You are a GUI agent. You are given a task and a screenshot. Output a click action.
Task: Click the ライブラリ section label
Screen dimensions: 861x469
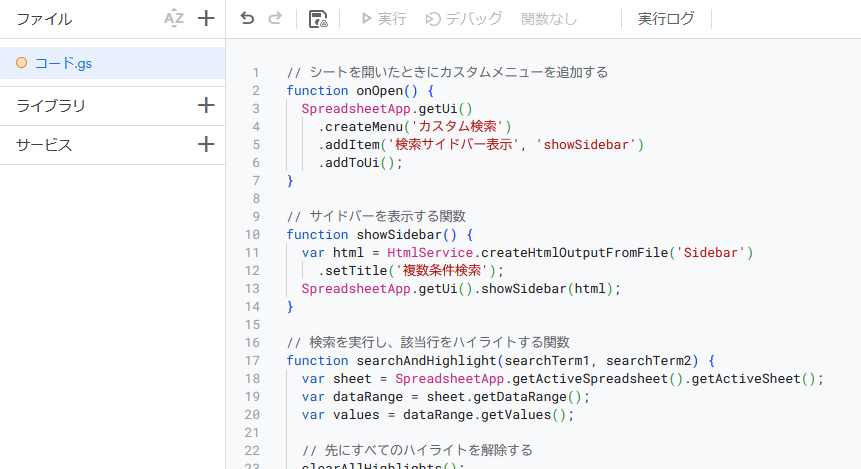pos(51,105)
